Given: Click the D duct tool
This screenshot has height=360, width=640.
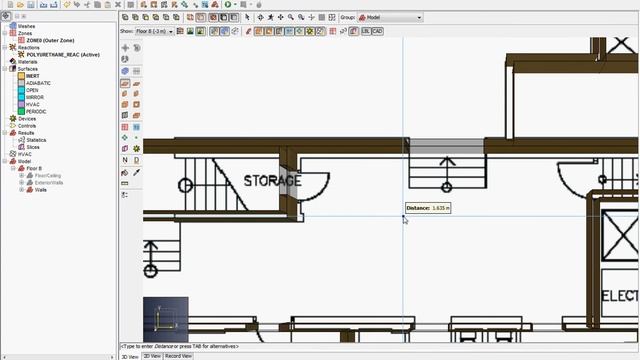Looking at the screenshot, I should click(x=136, y=160).
